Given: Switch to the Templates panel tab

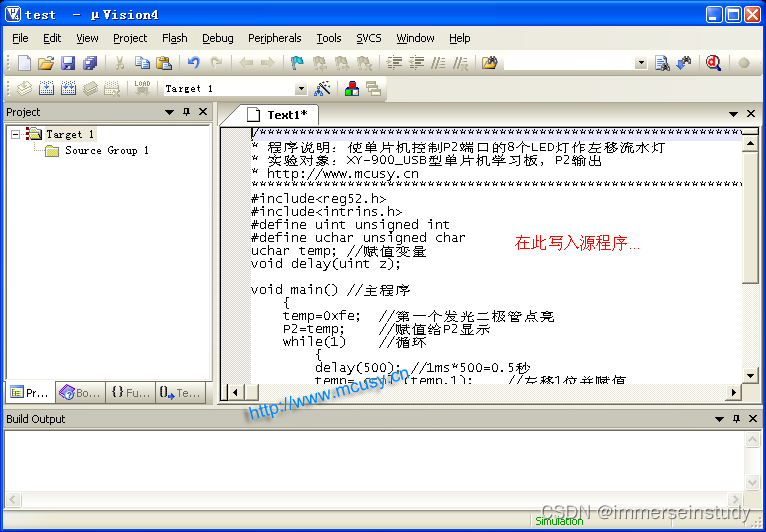Looking at the screenshot, I should pos(181,392).
